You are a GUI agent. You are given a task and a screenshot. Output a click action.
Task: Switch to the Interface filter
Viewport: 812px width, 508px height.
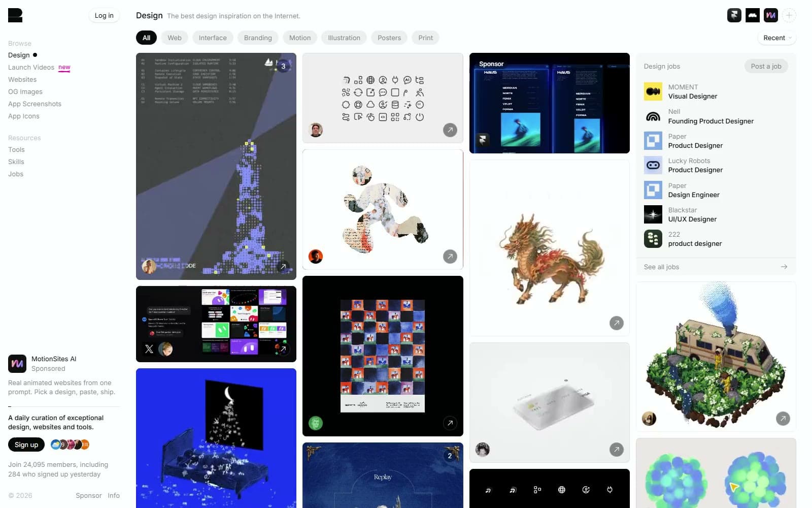click(213, 38)
